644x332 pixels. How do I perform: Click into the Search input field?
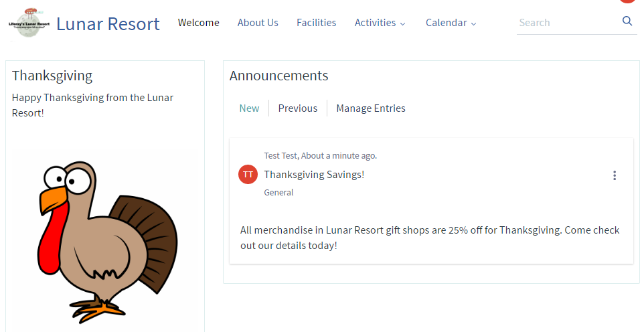[x=568, y=23]
